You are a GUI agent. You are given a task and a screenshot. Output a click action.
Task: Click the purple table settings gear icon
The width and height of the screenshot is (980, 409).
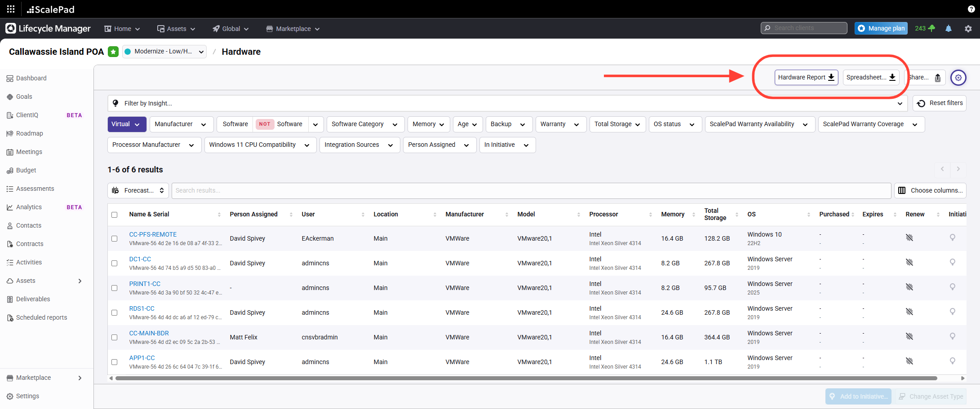tap(958, 78)
